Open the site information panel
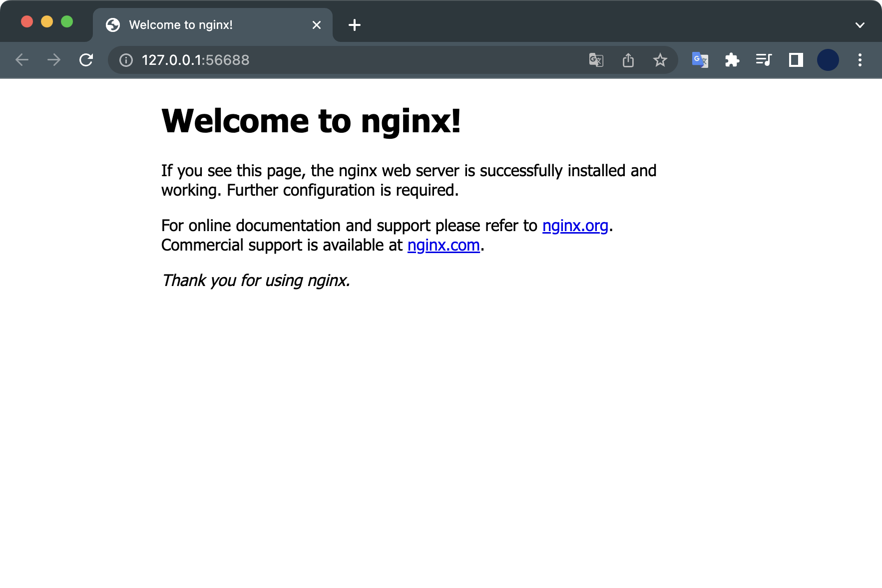Screen dimensions: 882x588 pyautogui.click(x=126, y=60)
